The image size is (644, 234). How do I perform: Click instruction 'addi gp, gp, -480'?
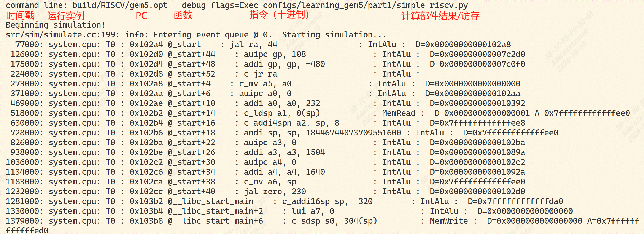pyautogui.click(x=284, y=64)
